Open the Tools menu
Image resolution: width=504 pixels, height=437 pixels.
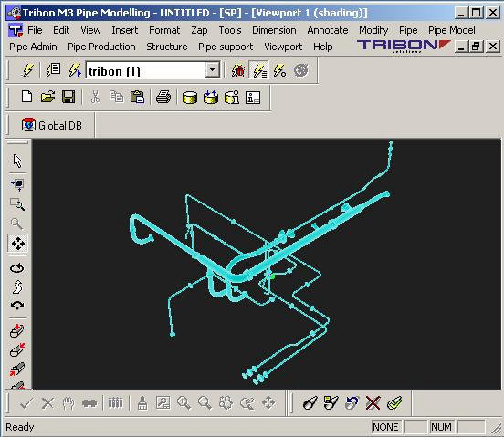pos(230,30)
